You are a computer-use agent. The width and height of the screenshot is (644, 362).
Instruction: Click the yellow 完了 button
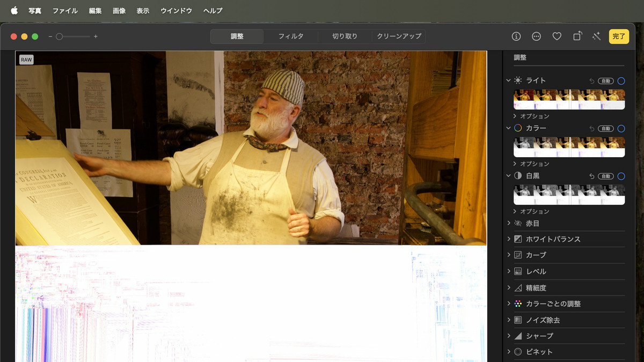(x=619, y=36)
